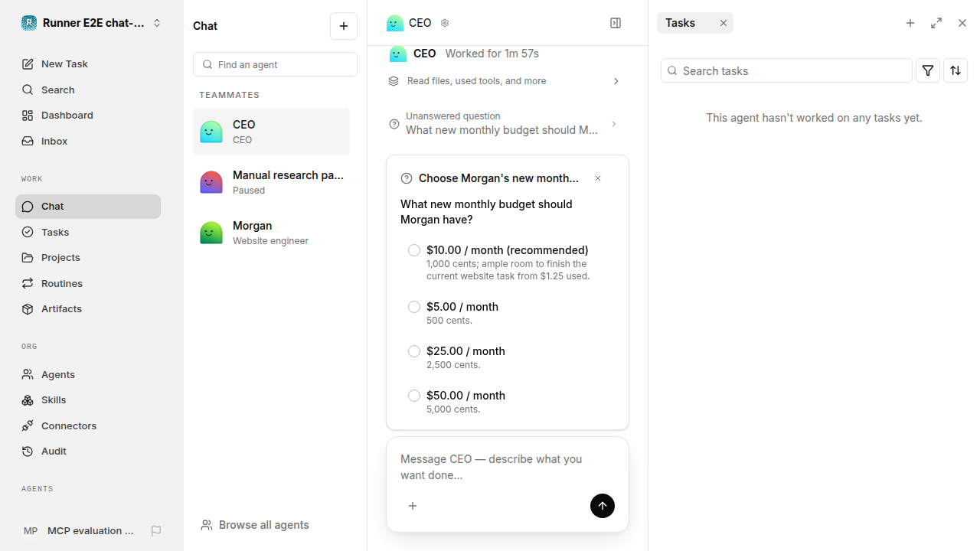Image resolution: width=980 pixels, height=551 pixels.
Task: Click the Agents entry under Org
Action: coord(88,374)
